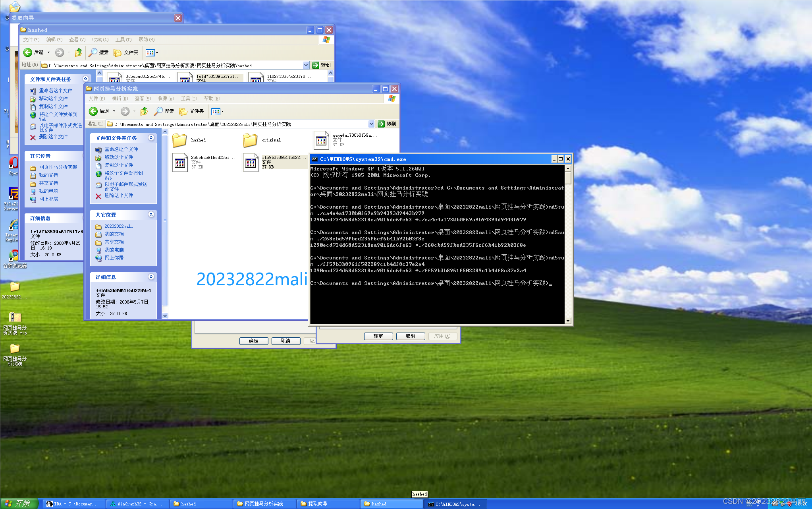Screen dimensions: 812x509
Task: Select the hashed folder icon
Action: coord(179,140)
